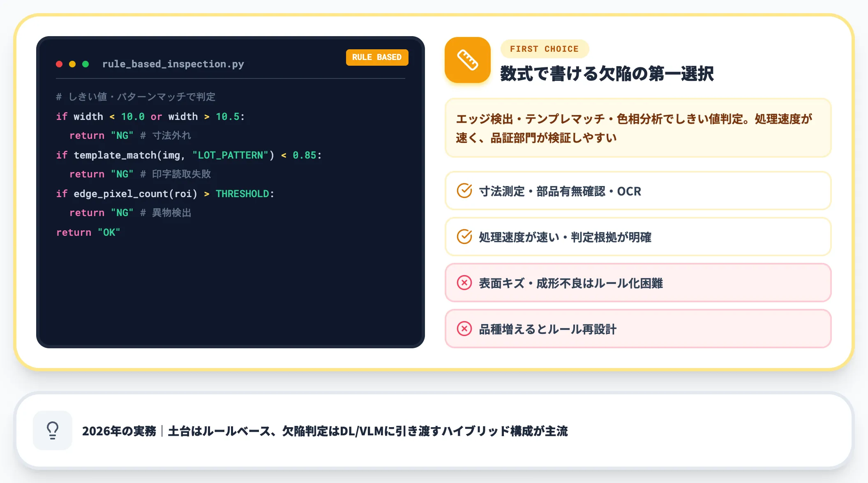Click comment 異物検出 in code
The width and height of the screenshot is (868, 483).
[x=166, y=213]
